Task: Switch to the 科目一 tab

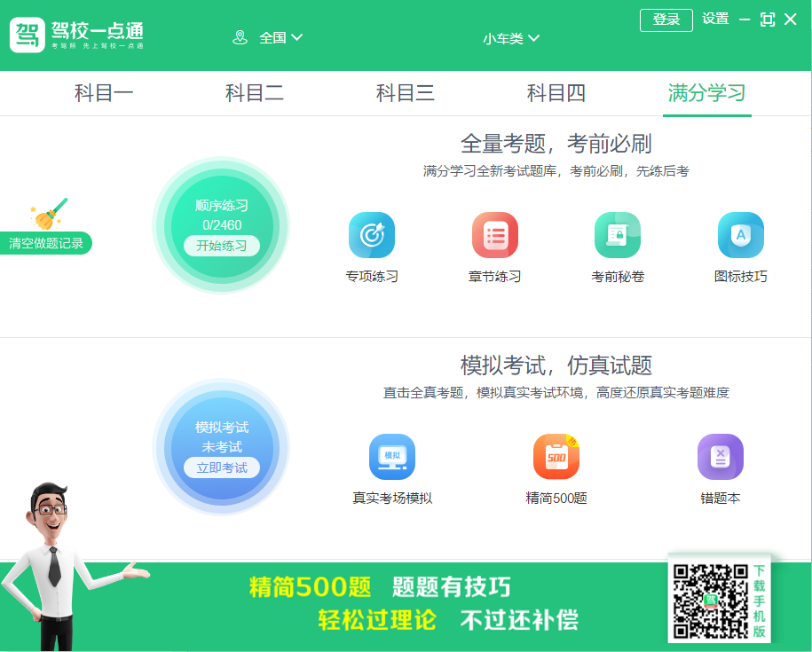Action: point(104,92)
